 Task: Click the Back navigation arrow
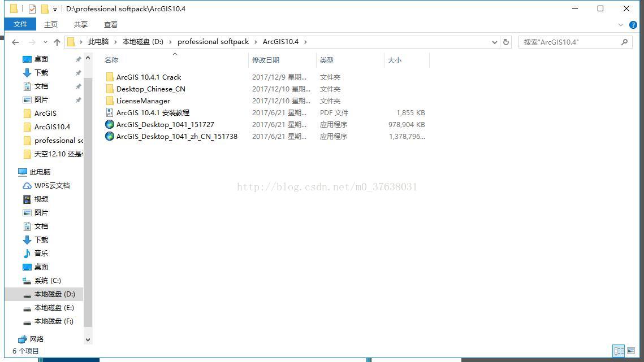coord(15,42)
